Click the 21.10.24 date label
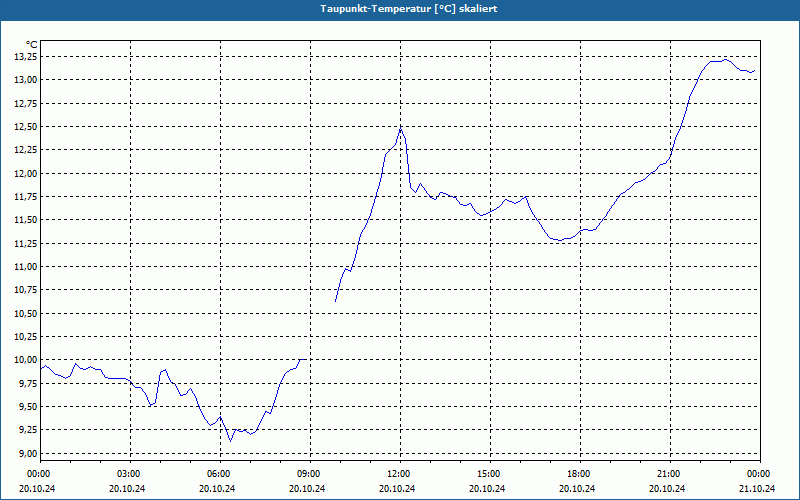Image resolution: width=800 pixels, height=500 pixels. coord(757,488)
